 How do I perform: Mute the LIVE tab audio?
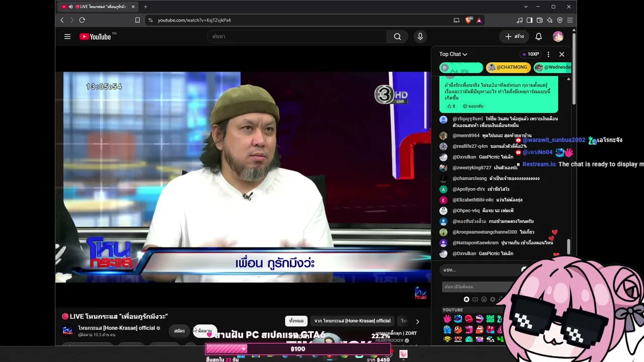[x=70, y=7]
